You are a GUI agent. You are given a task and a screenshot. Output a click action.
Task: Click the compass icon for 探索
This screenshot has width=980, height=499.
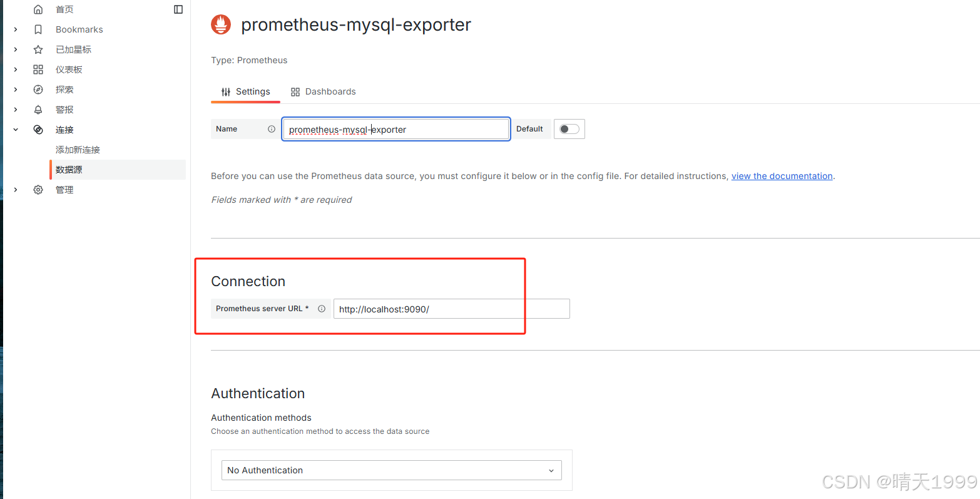pyautogui.click(x=38, y=90)
